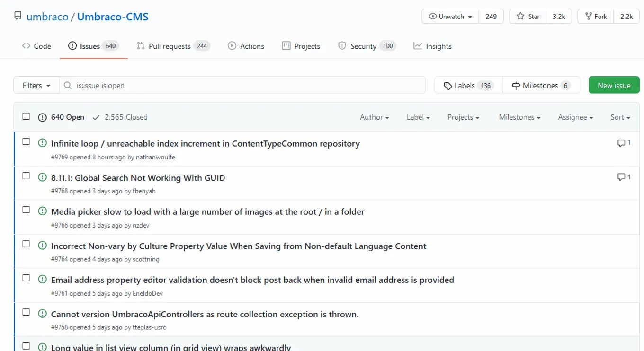
Task: Click the Security shield icon
Action: [x=342, y=46]
